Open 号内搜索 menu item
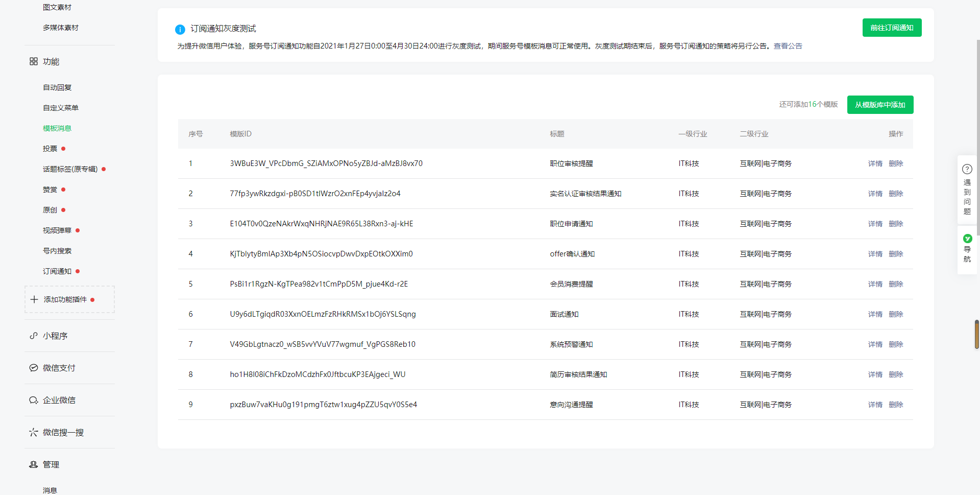This screenshot has width=980, height=495. click(57, 251)
